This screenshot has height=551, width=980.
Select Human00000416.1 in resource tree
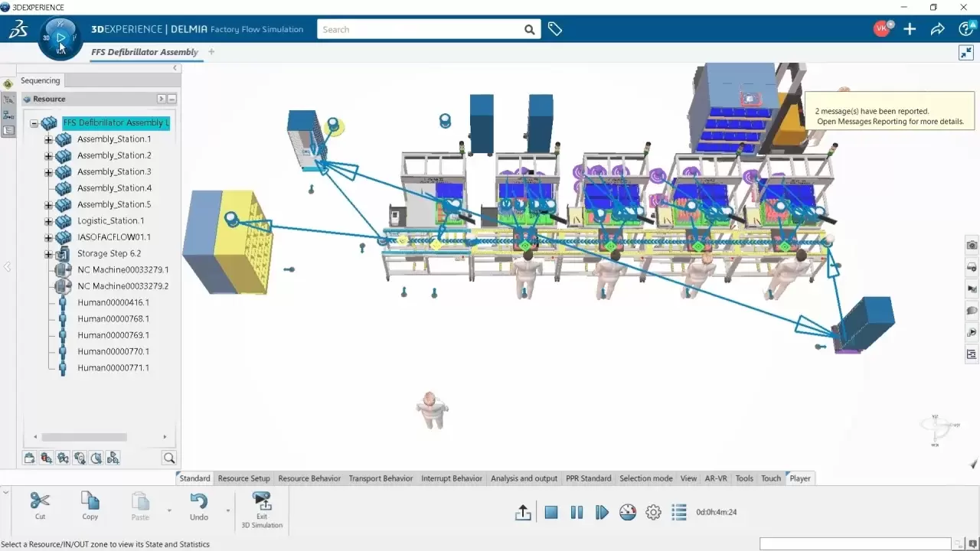pyautogui.click(x=113, y=302)
